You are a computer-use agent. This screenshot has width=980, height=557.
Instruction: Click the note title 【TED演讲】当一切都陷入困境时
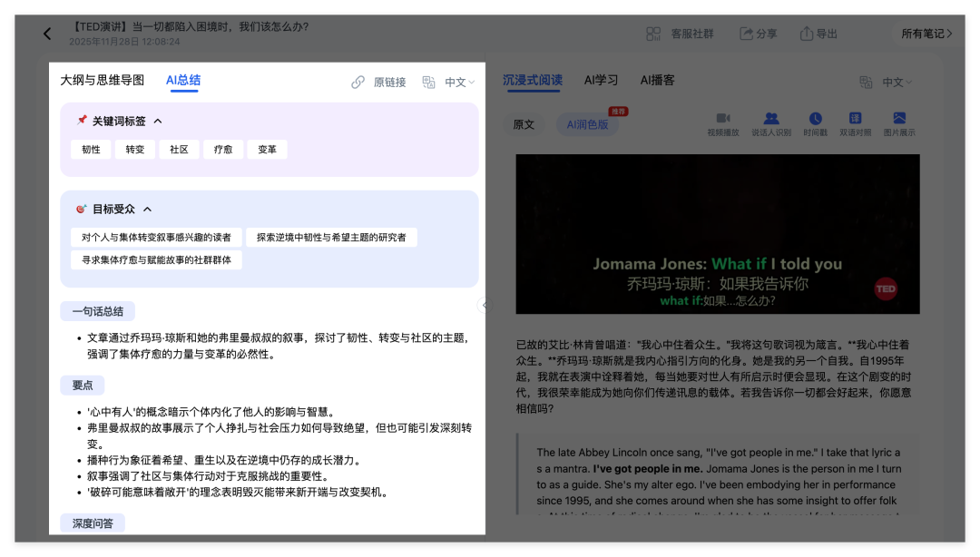tap(190, 27)
